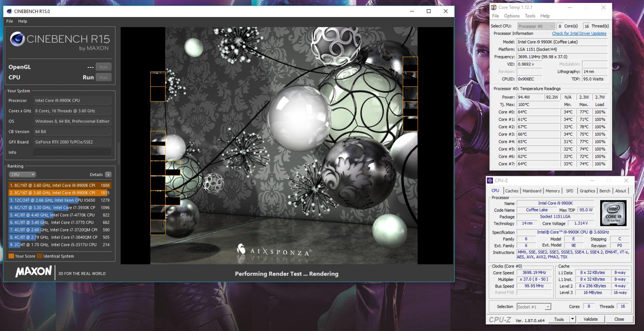Run the OpenGL benchmark
The width and height of the screenshot is (644, 331).
tap(103, 67)
